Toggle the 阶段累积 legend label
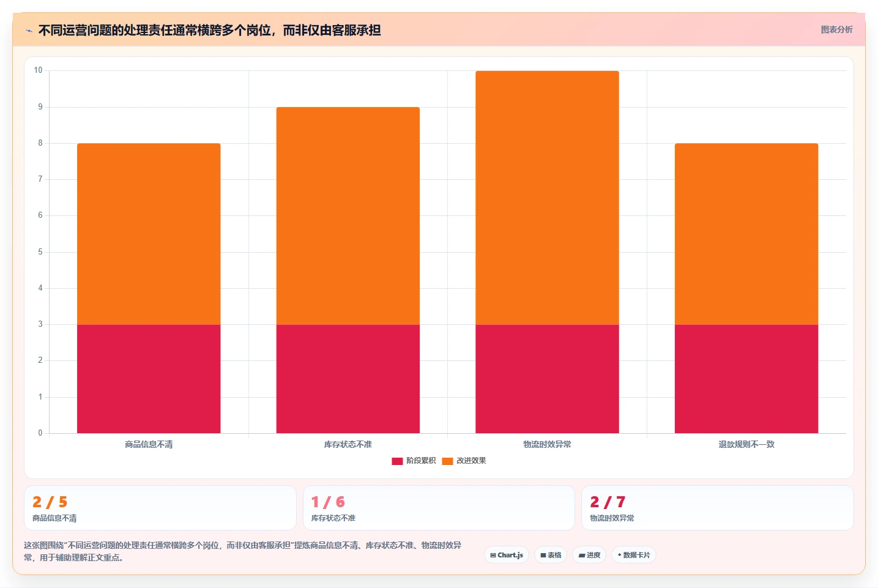 click(421, 461)
